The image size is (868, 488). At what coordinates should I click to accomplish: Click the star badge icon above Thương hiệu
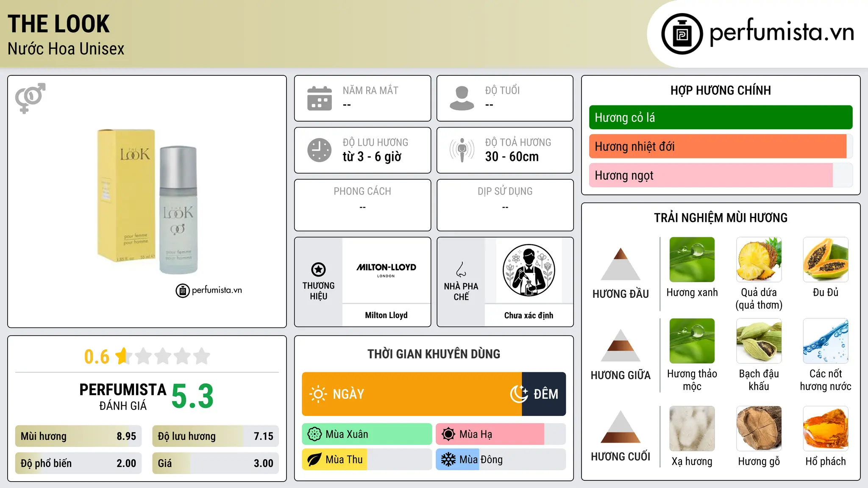click(319, 269)
